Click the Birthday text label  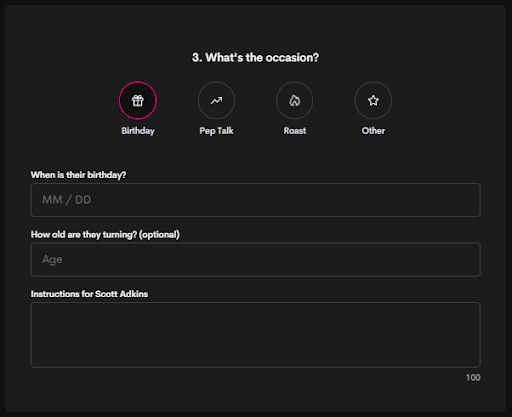click(x=138, y=131)
